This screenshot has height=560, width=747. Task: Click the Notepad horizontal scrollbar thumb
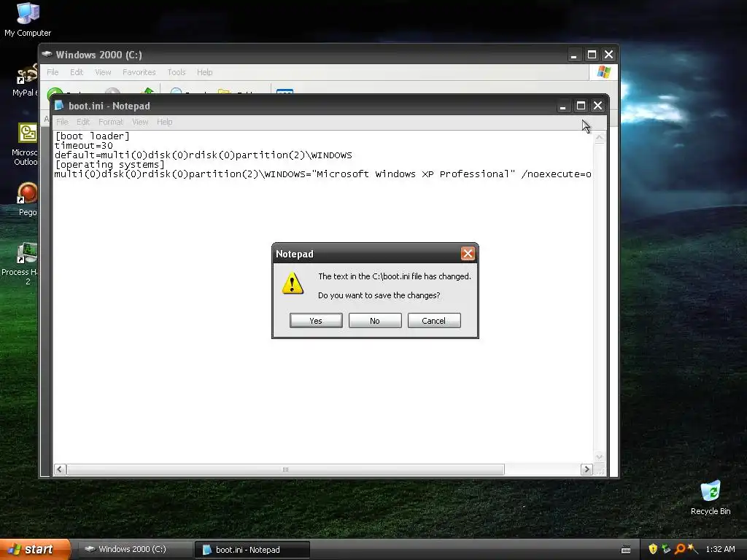coord(285,469)
